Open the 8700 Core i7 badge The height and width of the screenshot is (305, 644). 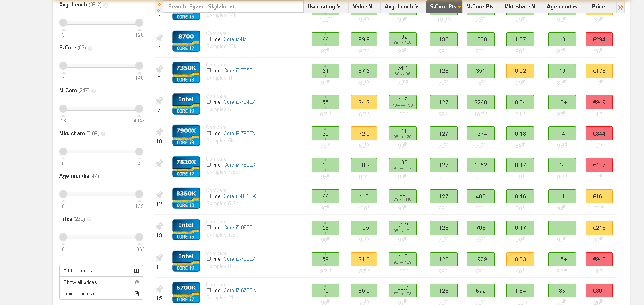point(186,41)
